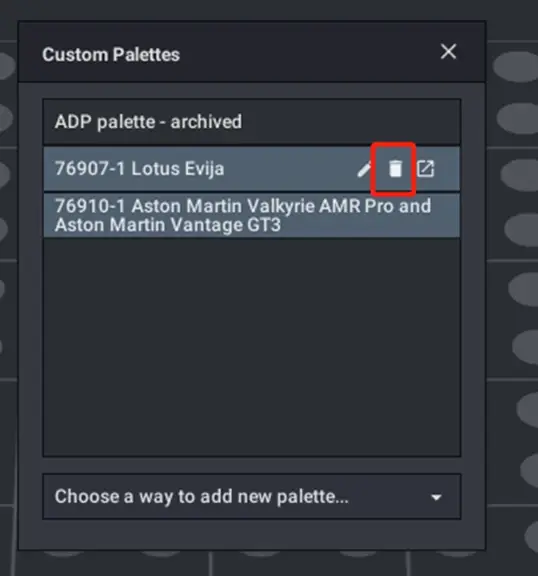
Task: Select the ADP palette - archived entry
Action: click(252, 122)
